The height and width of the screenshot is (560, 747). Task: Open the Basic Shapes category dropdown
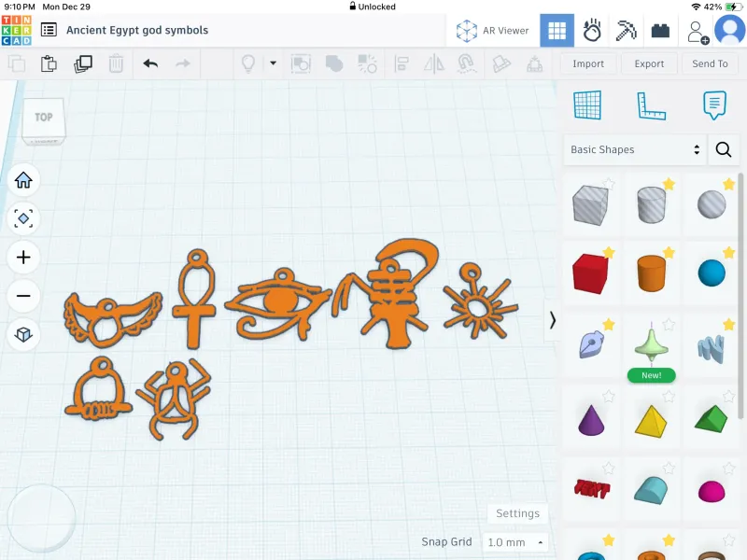[x=635, y=149]
